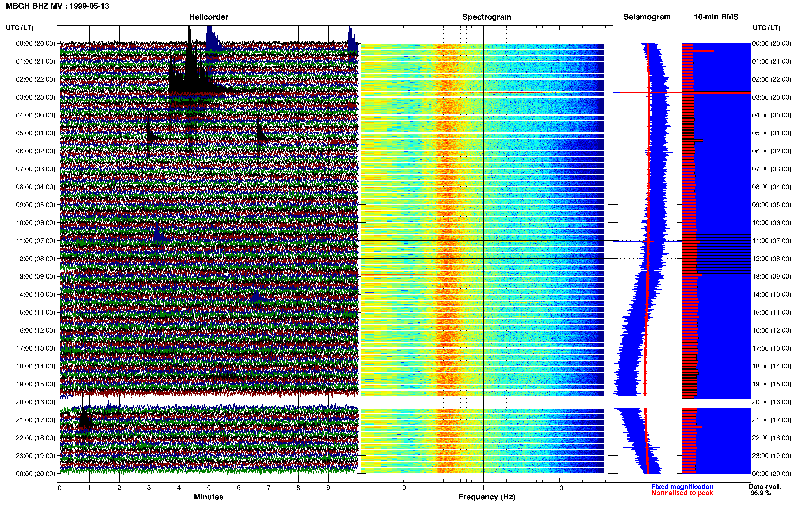The width and height of the screenshot is (812, 508).
Task: Select the Spectrogram panel title
Action: 487,17
